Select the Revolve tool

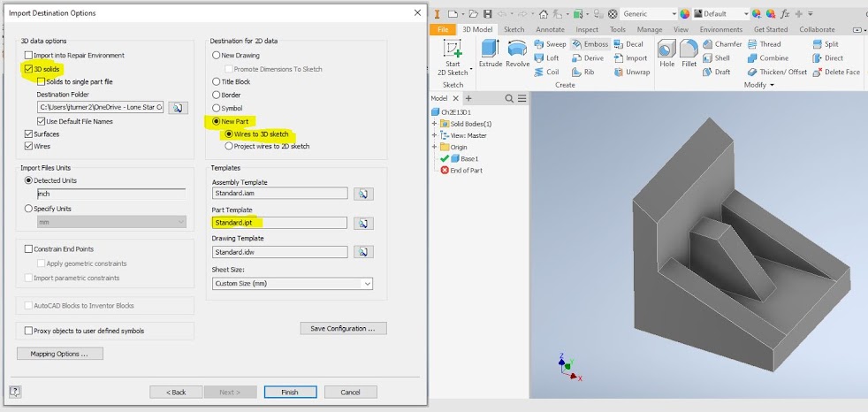(x=518, y=54)
